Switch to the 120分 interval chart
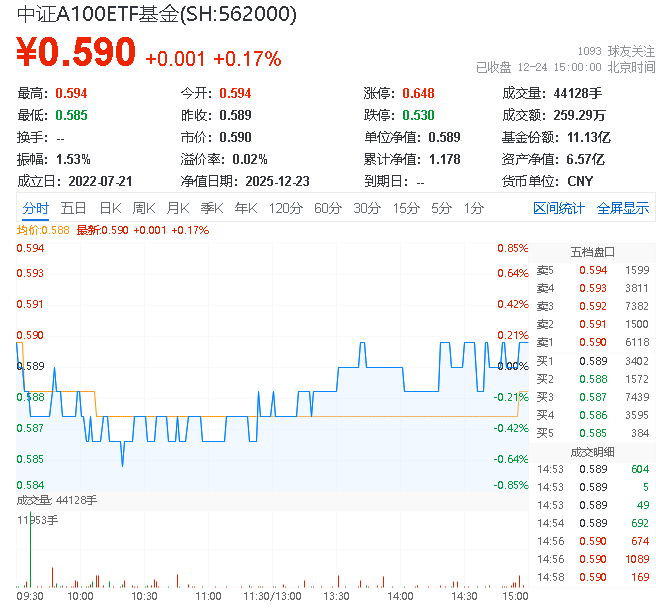The width and height of the screenshot is (656, 615). click(285, 208)
